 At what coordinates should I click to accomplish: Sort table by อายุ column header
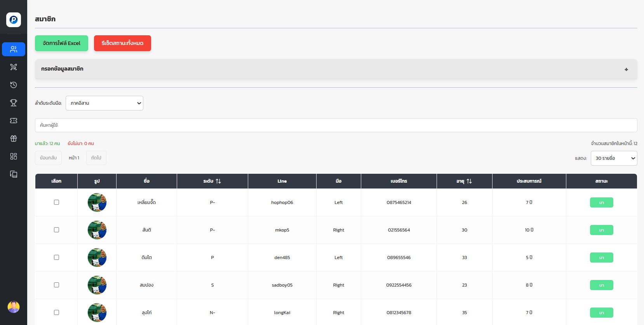[464, 181]
